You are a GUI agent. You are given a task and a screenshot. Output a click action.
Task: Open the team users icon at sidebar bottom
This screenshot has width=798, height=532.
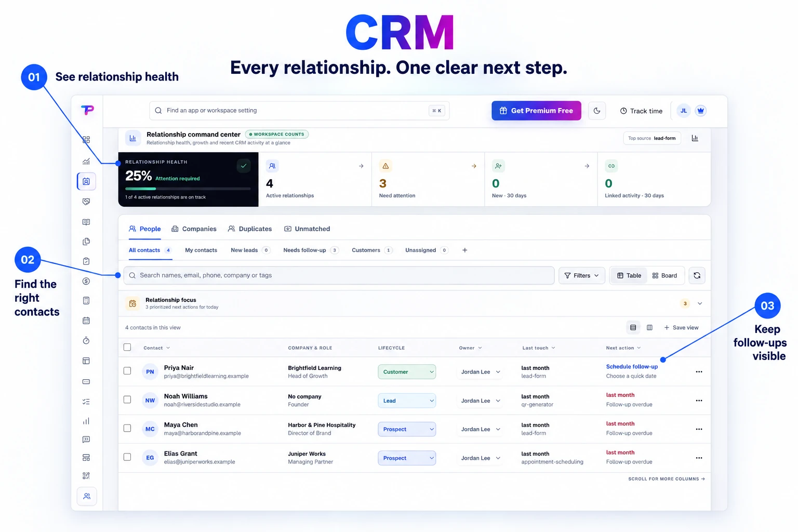pyautogui.click(x=87, y=496)
